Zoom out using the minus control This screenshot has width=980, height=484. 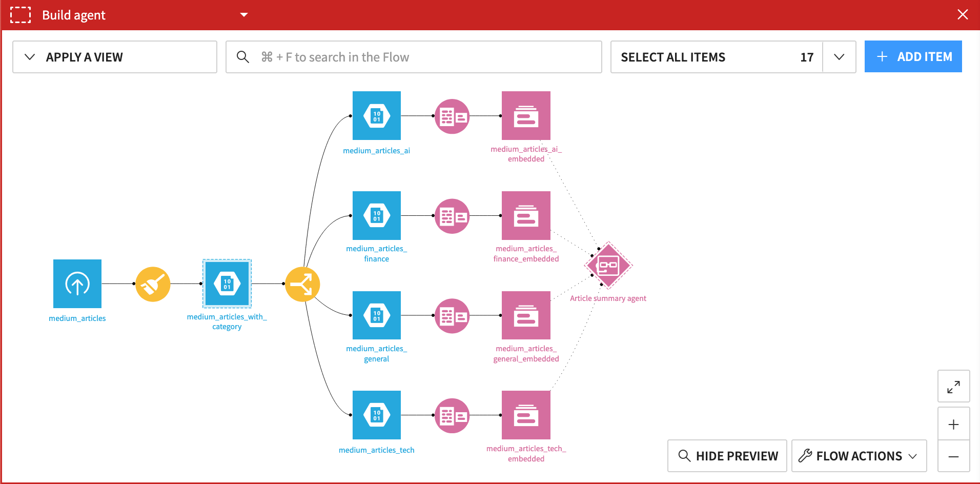tap(954, 457)
